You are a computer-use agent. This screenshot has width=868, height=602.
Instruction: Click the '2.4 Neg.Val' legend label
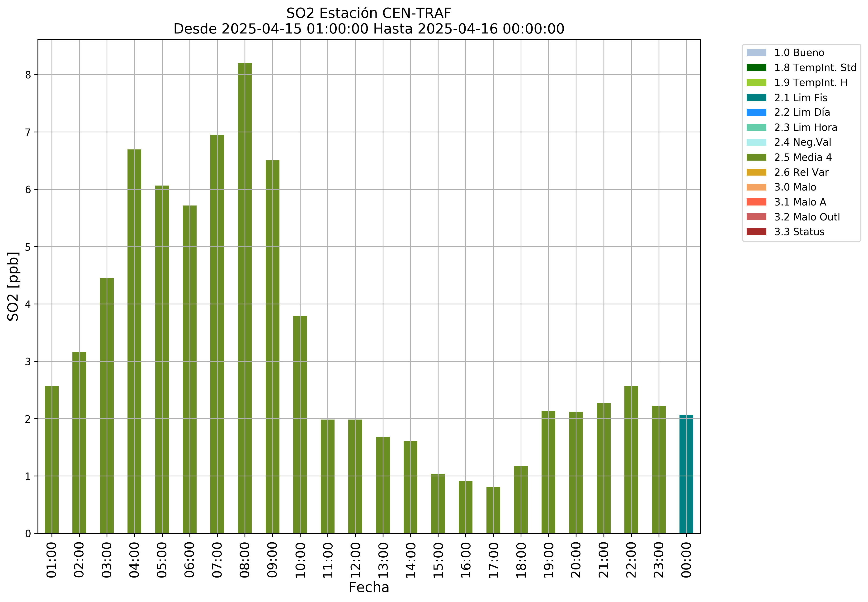coord(802,142)
